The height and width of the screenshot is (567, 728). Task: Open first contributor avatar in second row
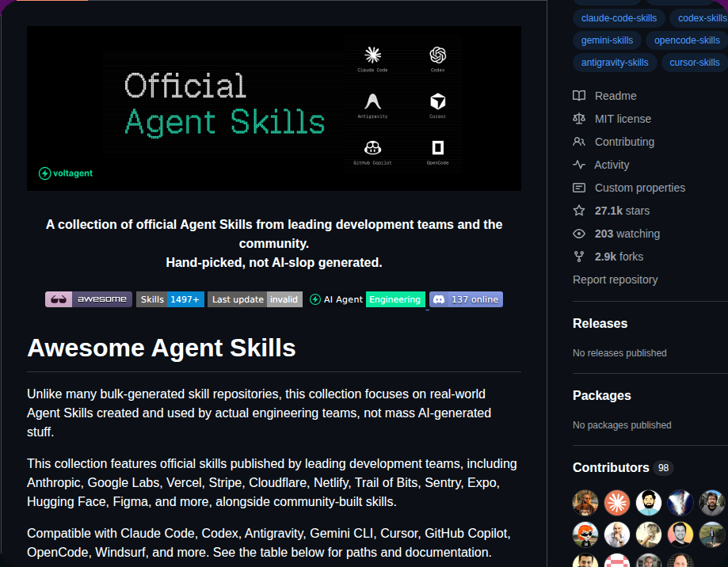click(x=585, y=534)
